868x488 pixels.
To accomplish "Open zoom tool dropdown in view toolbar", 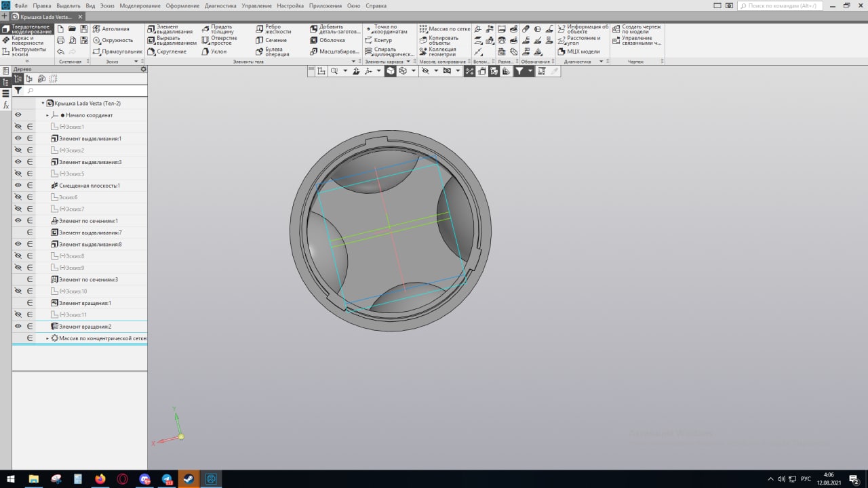I will [x=344, y=70].
